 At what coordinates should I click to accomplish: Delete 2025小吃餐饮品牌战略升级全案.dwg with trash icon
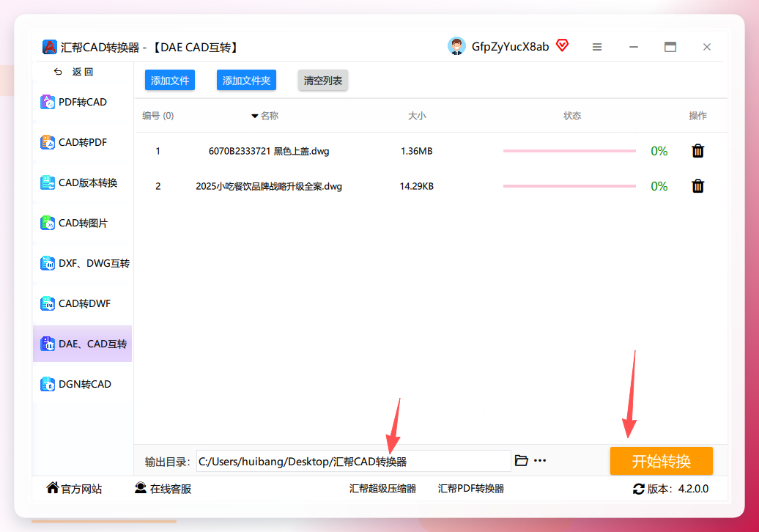697,186
